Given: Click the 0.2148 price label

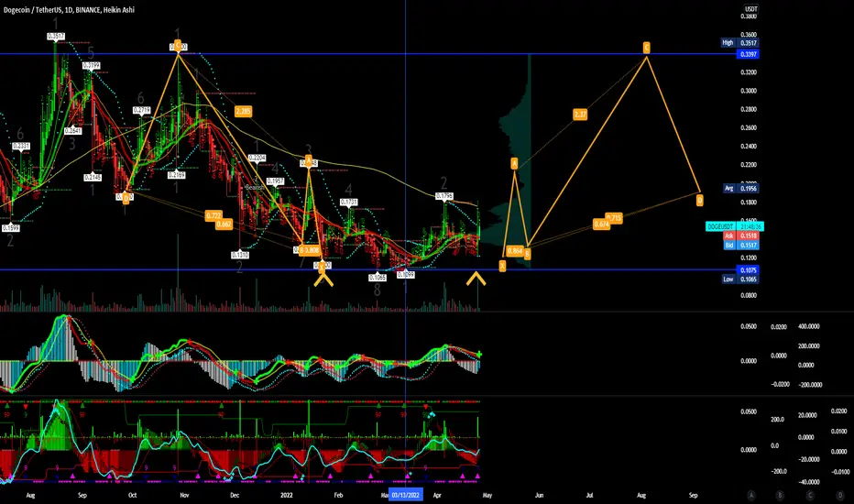Looking at the screenshot, I should pyautogui.click(x=93, y=178).
